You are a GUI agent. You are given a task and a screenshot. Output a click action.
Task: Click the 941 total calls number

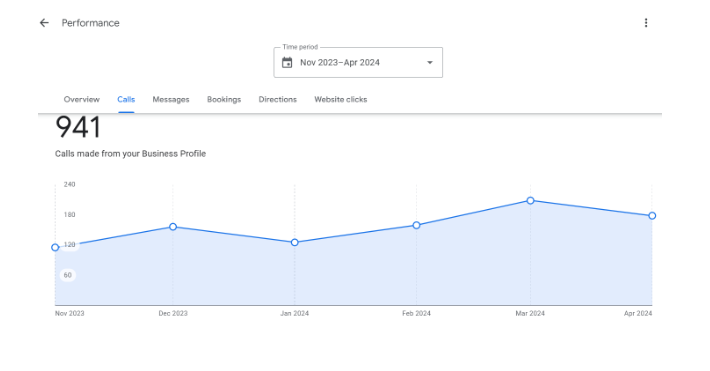point(78,127)
